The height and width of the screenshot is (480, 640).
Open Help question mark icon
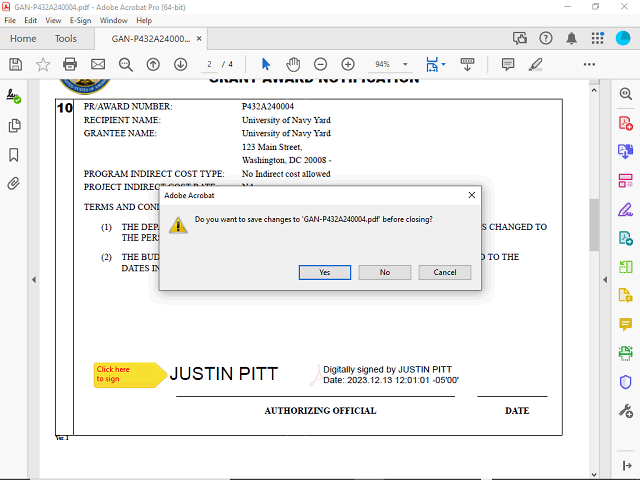click(x=546, y=38)
